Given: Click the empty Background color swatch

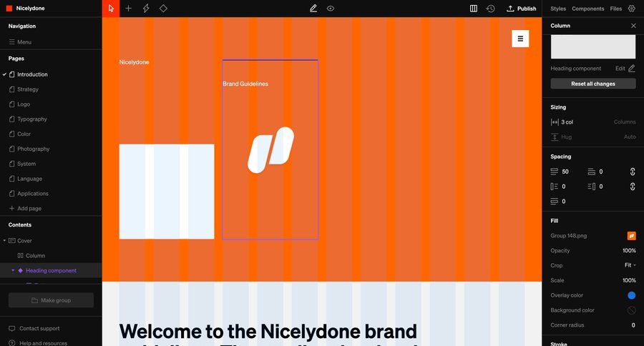Looking at the screenshot, I should [632, 310].
